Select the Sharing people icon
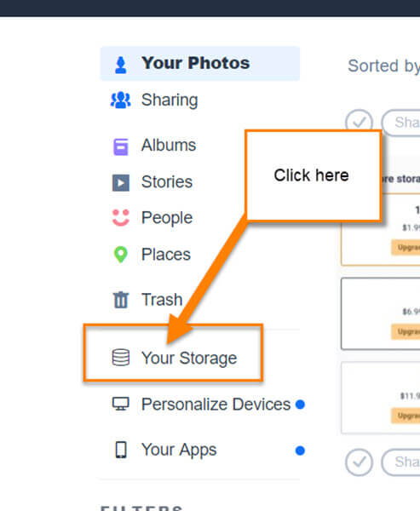This screenshot has height=511, width=420. pyautogui.click(x=121, y=100)
